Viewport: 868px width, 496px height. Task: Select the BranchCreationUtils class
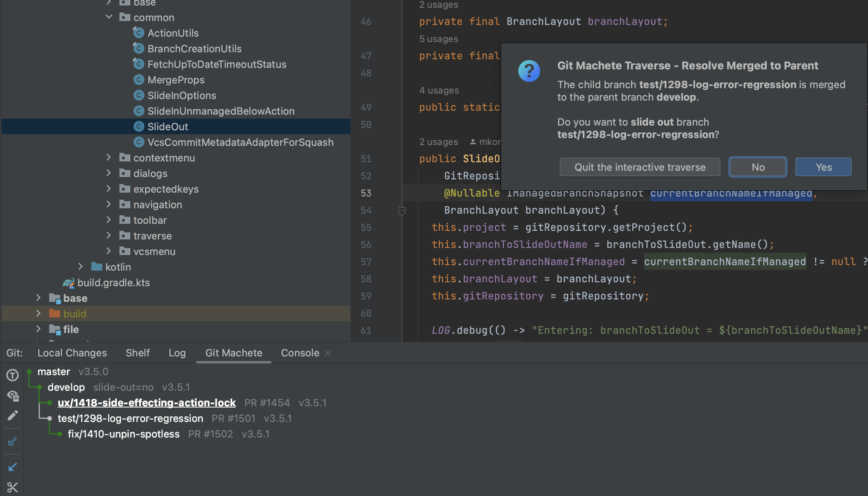point(194,48)
